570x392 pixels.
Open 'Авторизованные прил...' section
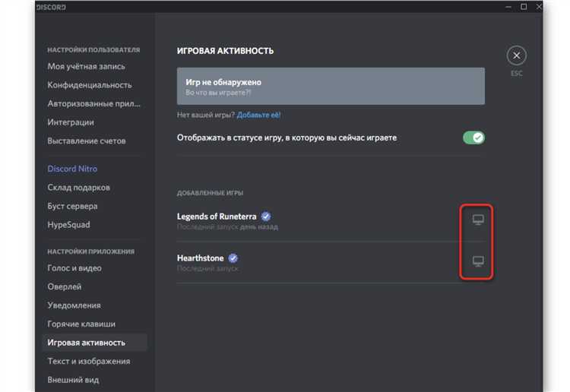pyautogui.click(x=93, y=103)
